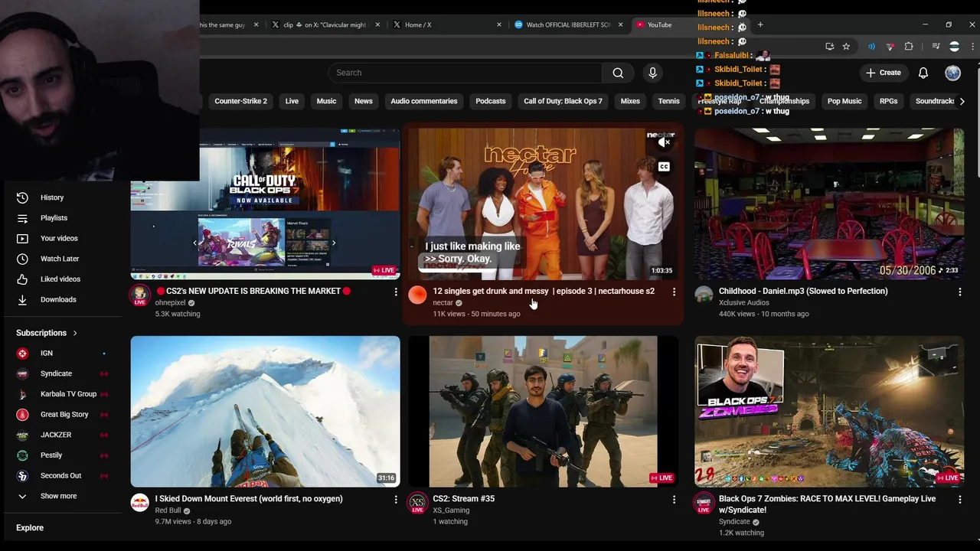The height and width of the screenshot is (551, 980).
Task: Open YouTube notifications bell
Action: [x=923, y=73]
